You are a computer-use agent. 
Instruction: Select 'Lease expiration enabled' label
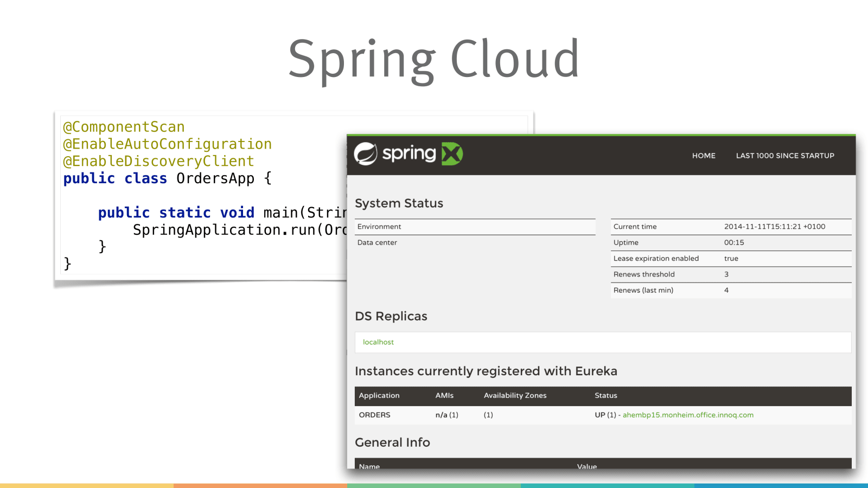(x=656, y=259)
